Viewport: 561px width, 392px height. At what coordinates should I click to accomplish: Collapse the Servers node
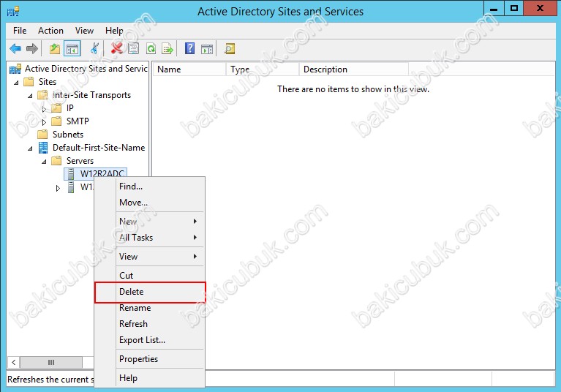[44, 162]
